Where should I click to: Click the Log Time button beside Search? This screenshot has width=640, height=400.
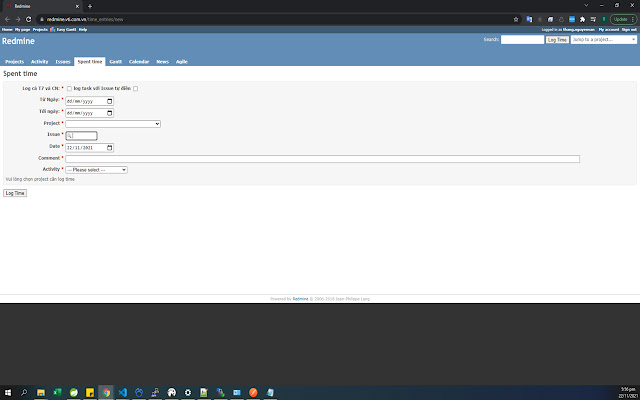click(x=557, y=40)
